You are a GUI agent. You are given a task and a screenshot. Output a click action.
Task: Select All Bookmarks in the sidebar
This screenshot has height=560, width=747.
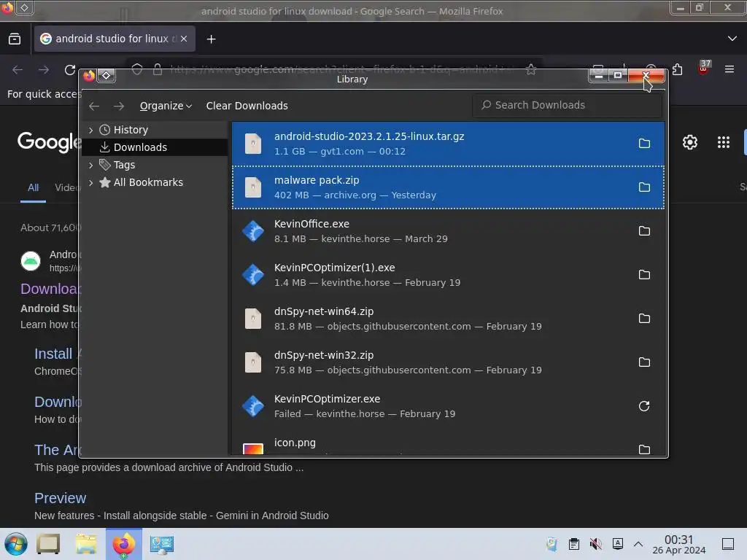point(155,182)
